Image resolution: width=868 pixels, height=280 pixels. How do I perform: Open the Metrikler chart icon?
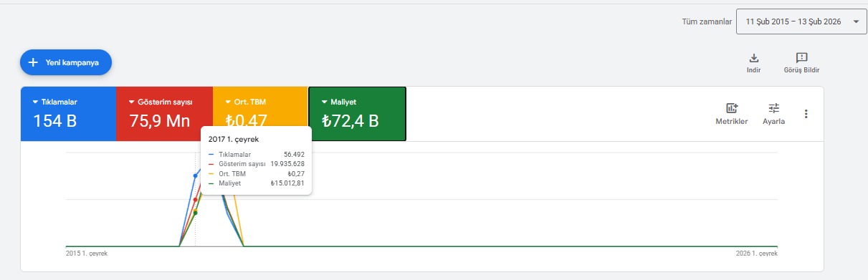tap(732, 108)
